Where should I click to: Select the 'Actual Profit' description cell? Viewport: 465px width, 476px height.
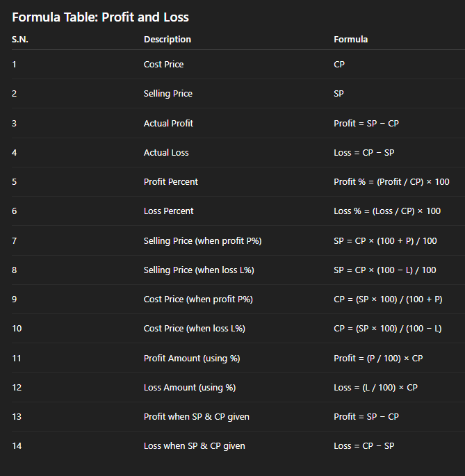(168, 123)
